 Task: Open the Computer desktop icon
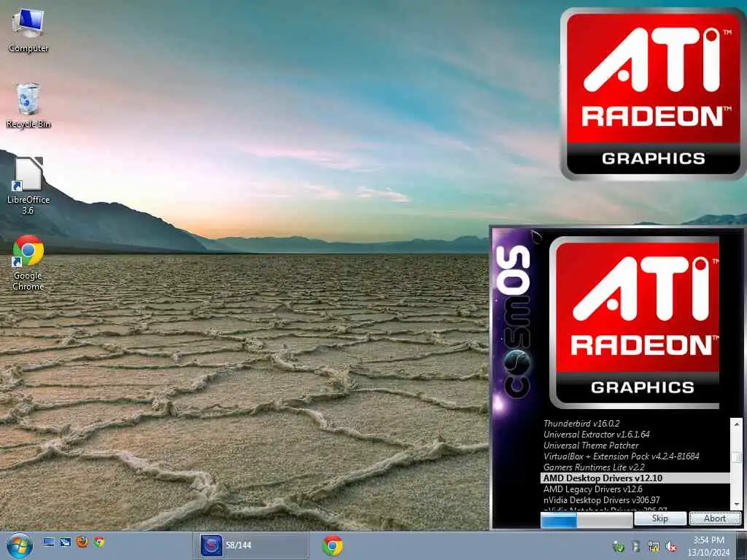point(28,31)
